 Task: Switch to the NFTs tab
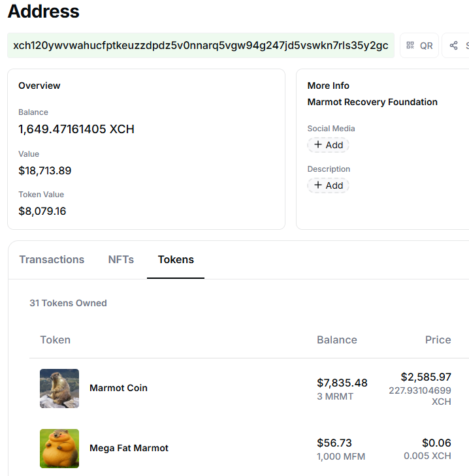click(x=121, y=260)
